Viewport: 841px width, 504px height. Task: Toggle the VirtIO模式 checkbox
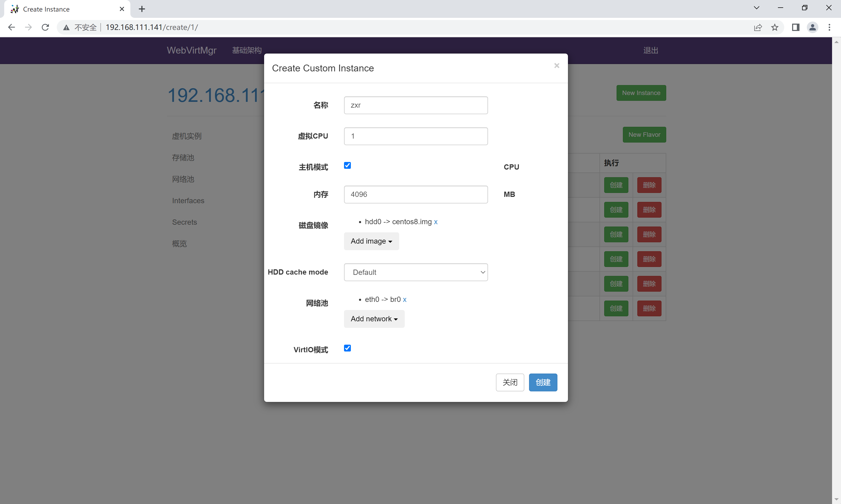[x=347, y=348]
